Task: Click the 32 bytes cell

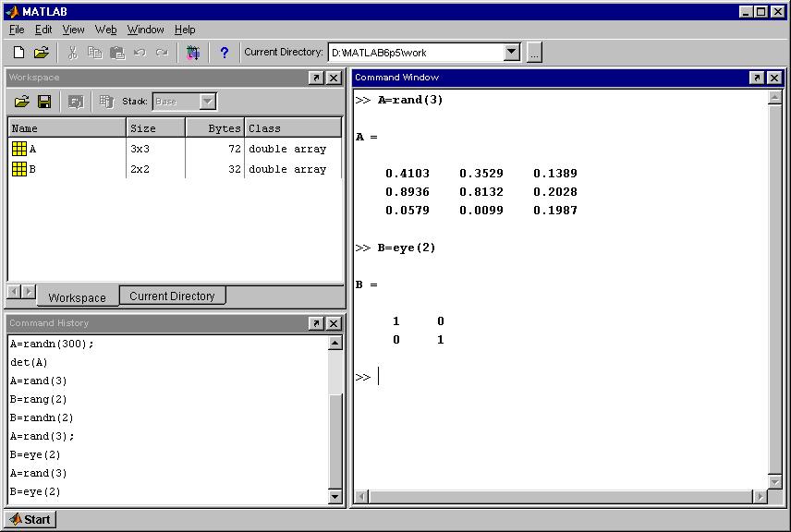Action: [x=234, y=169]
